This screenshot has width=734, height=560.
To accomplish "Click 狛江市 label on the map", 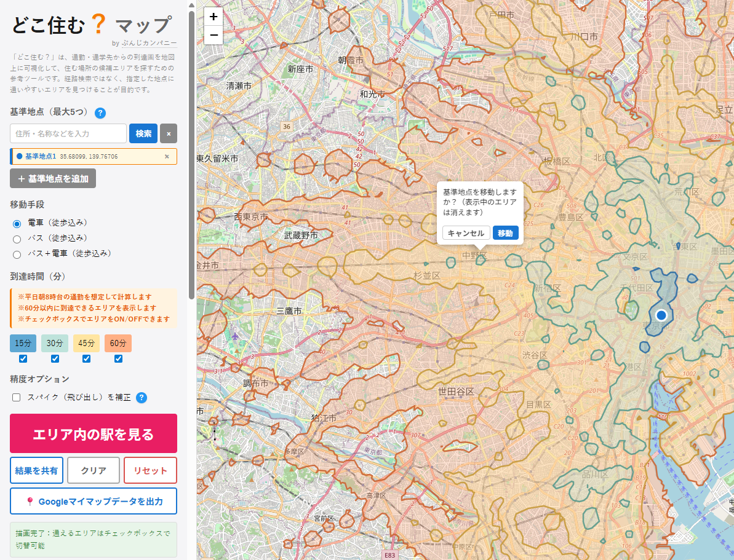I will (324, 418).
